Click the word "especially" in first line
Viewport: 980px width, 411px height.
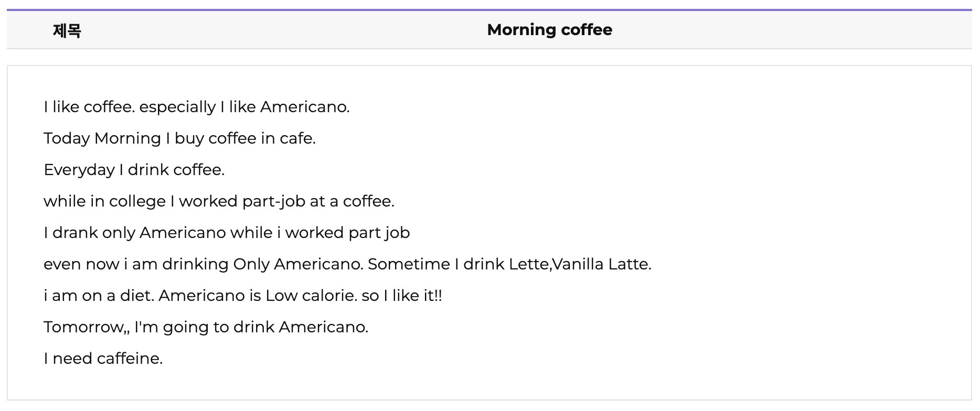[x=177, y=107]
